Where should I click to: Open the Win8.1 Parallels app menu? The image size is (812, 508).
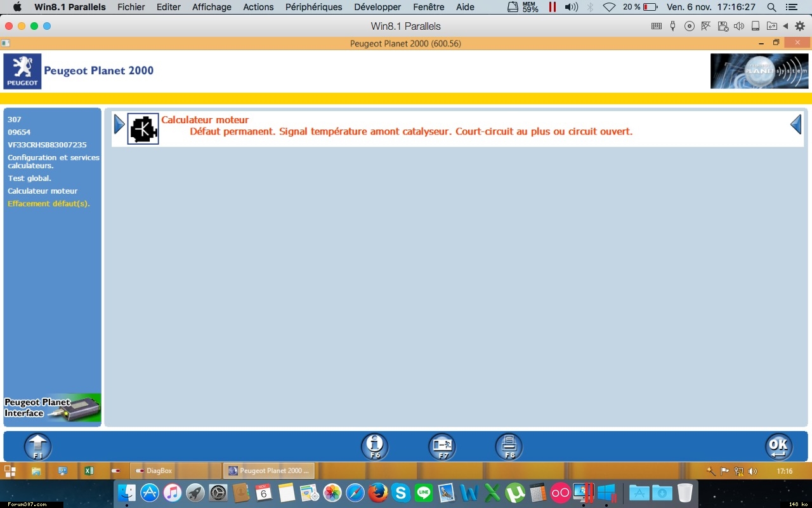pos(70,7)
